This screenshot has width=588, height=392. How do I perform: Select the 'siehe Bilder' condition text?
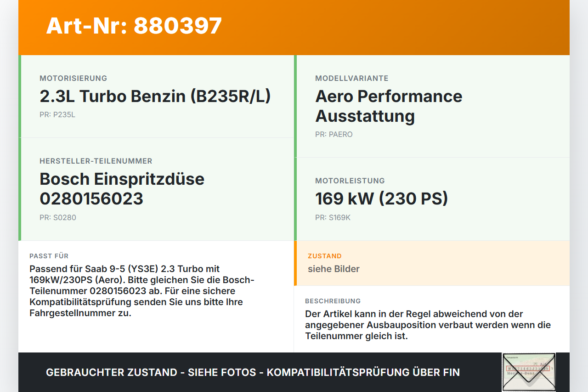coord(334,269)
